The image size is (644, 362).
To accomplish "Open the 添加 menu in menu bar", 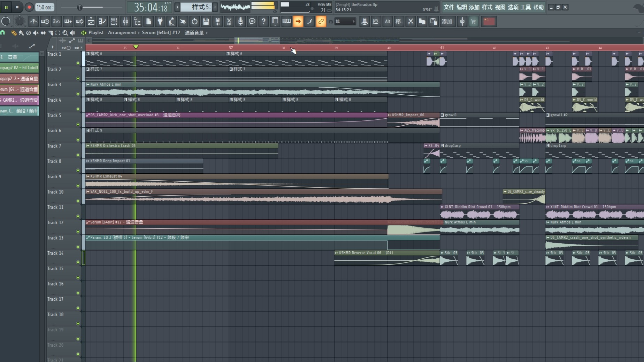I will (474, 7).
